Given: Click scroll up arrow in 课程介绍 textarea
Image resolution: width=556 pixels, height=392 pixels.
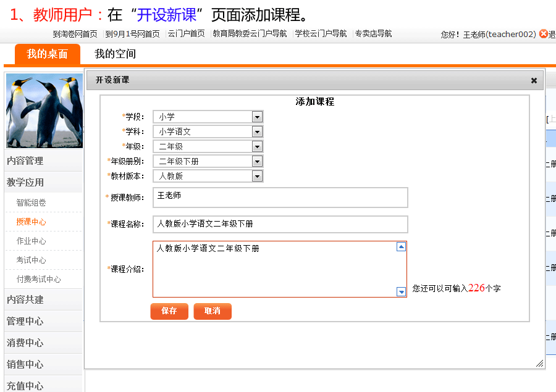Looking at the screenshot, I should click(x=401, y=247).
